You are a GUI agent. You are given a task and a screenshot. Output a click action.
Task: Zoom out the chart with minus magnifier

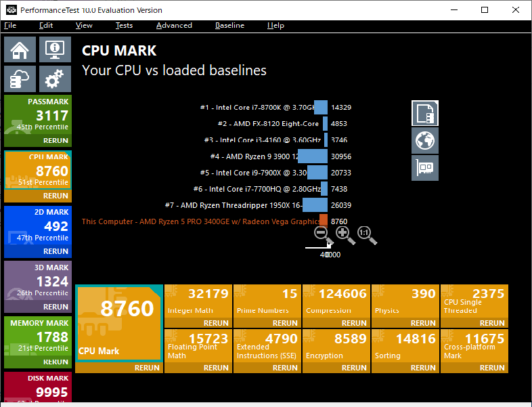click(x=324, y=235)
